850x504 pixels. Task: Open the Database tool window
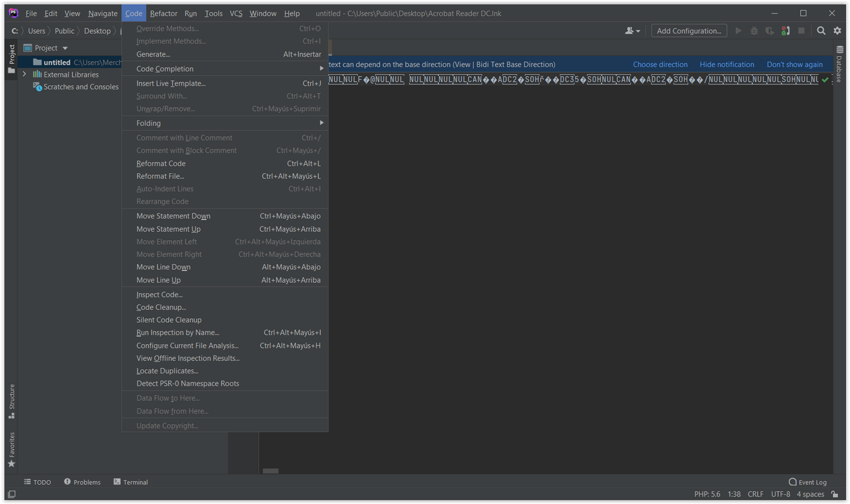point(839,64)
